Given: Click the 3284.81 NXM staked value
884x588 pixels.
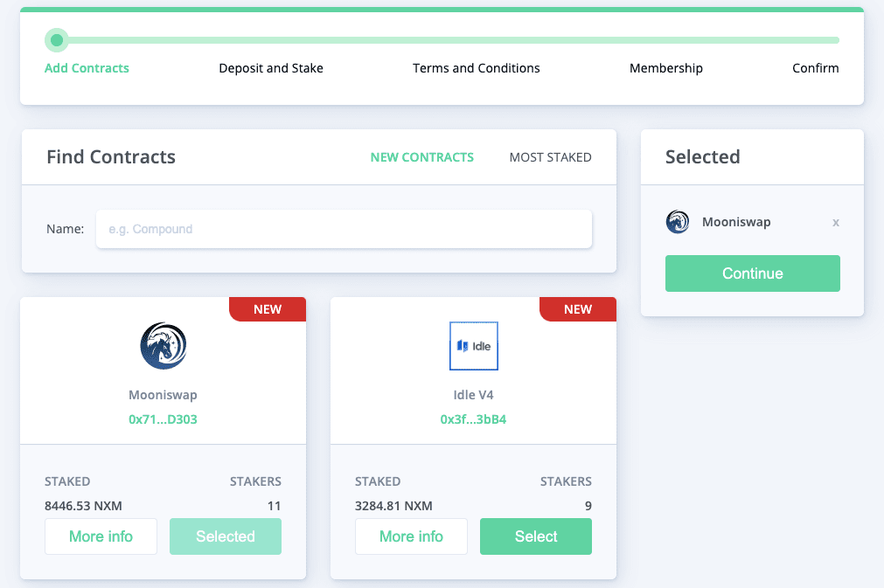Looking at the screenshot, I should click(393, 506).
